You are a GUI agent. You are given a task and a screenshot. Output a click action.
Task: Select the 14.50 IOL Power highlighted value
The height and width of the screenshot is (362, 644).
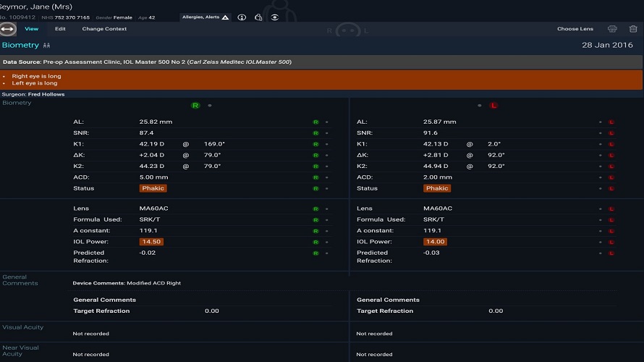click(x=151, y=242)
